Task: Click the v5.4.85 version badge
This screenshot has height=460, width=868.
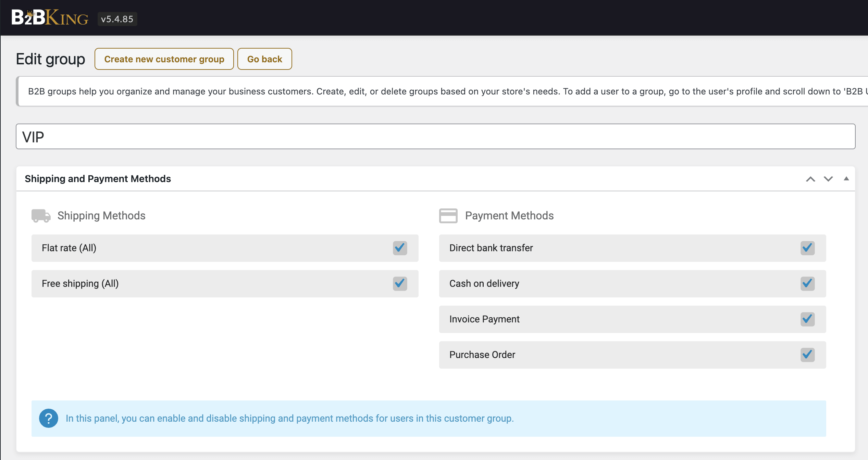Action: pyautogui.click(x=117, y=19)
